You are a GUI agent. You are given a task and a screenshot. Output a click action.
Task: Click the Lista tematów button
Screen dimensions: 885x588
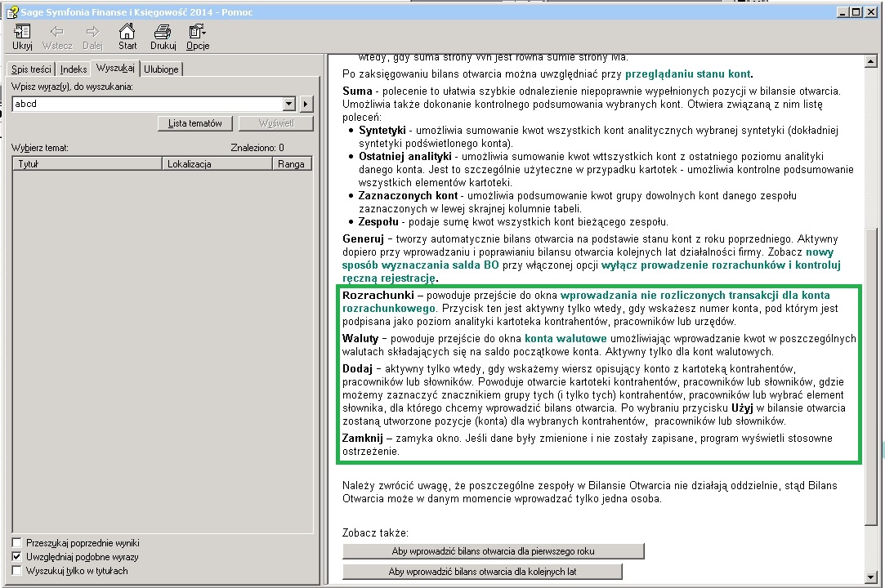point(194,123)
